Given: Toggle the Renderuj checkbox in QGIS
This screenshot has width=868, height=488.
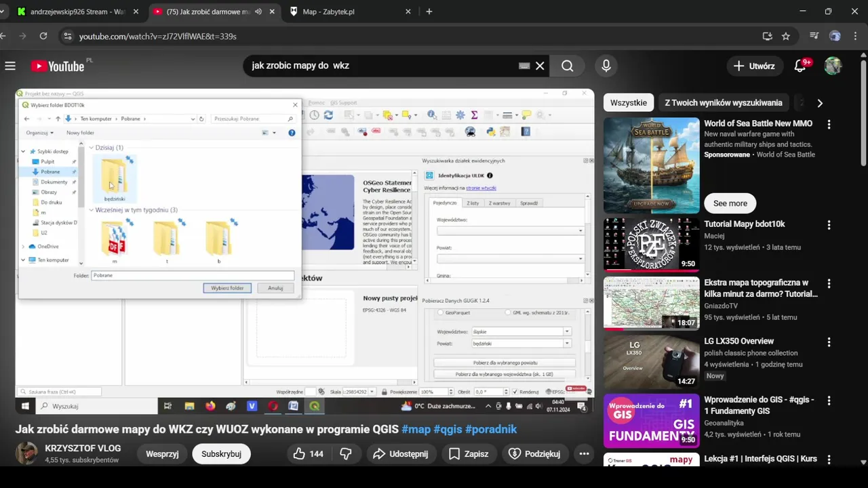Looking at the screenshot, I should point(515,392).
